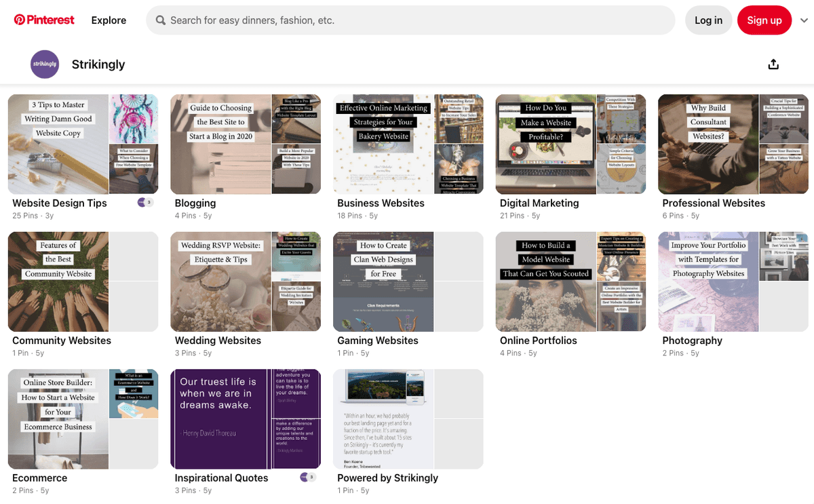This screenshot has width=814, height=504.
Task: Click the magnifying glass search icon
Action: pyautogui.click(x=161, y=20)
